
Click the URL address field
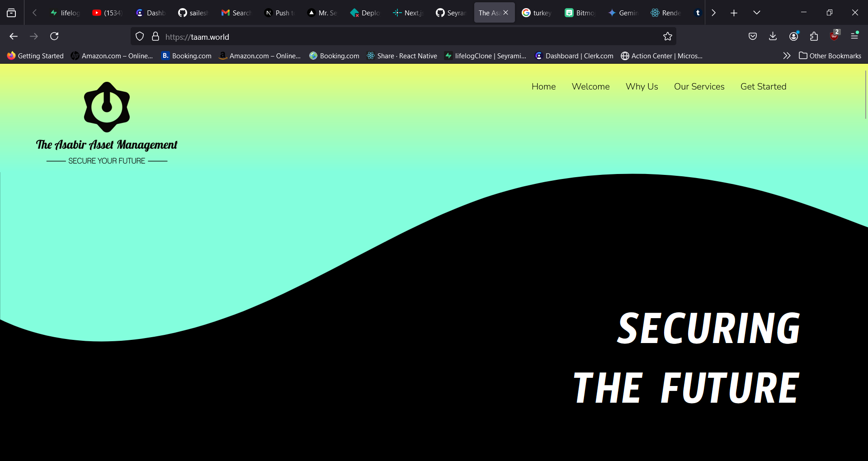[407, 37]
